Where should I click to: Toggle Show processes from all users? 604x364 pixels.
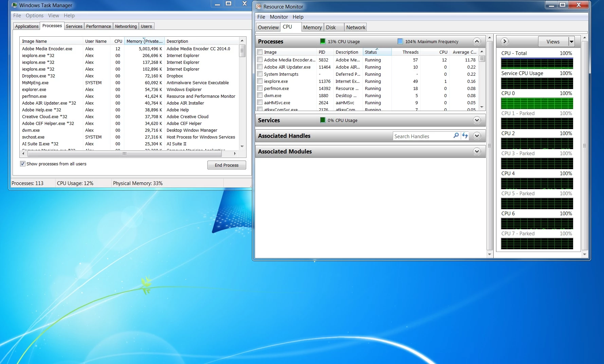point(23,164)
